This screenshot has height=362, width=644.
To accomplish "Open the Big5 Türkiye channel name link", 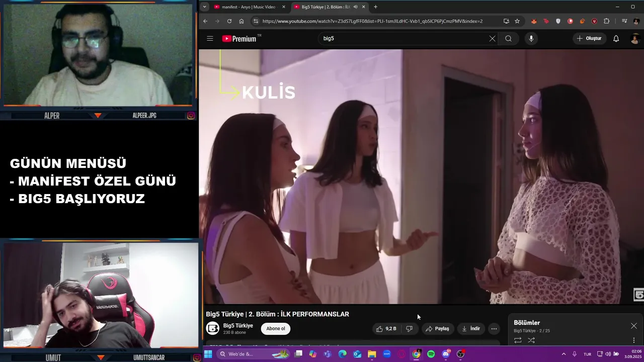I will [238, 326].
